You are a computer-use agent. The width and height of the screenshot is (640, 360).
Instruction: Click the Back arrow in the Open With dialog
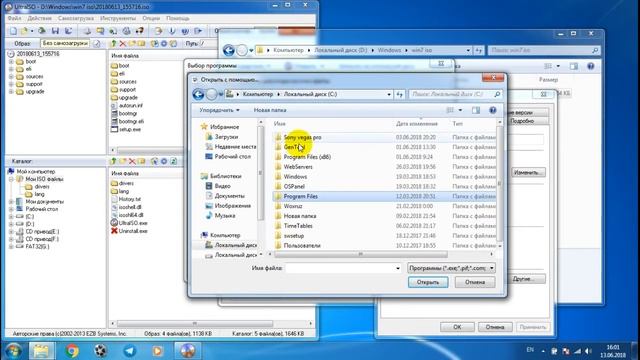[198, 94]
